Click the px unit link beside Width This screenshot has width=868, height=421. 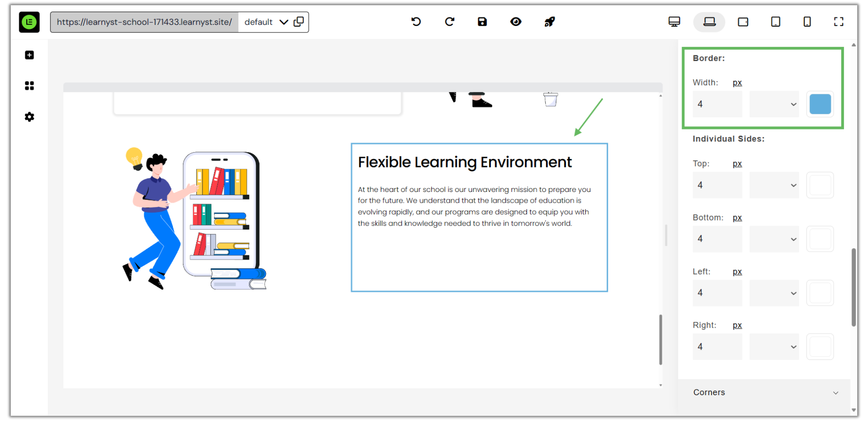pyautogui.click(x=737, y=83)
